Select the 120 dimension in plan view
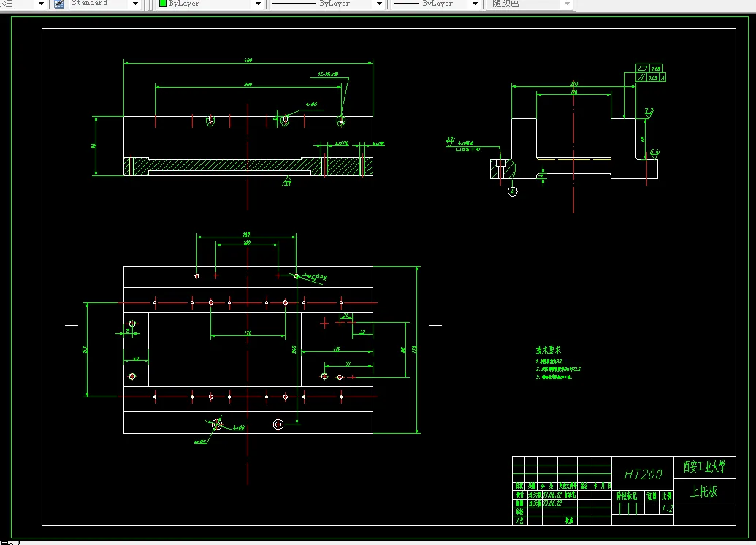The width and height of the screenshot is (756, 545). (x=248, y=333)
